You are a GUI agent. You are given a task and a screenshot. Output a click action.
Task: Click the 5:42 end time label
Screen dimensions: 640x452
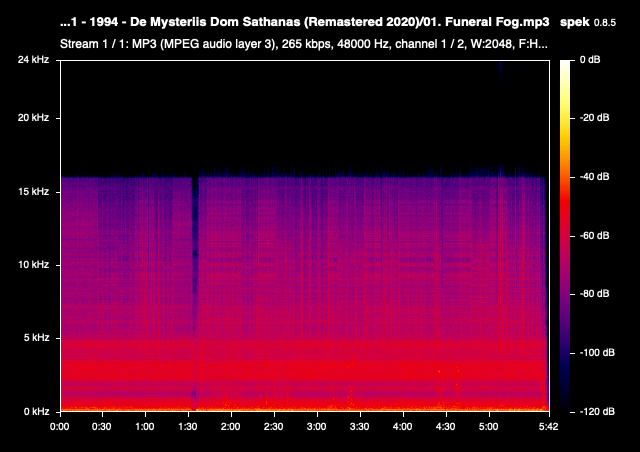coord(548,427)
